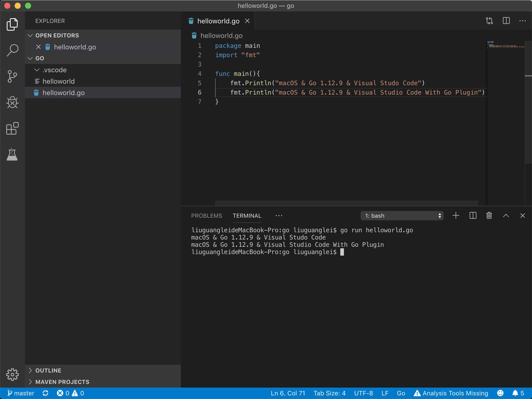This screenshot has width=532, height=399.
Task: Select the Testing flask icon in sidebar
Action: tap(12, 155)
